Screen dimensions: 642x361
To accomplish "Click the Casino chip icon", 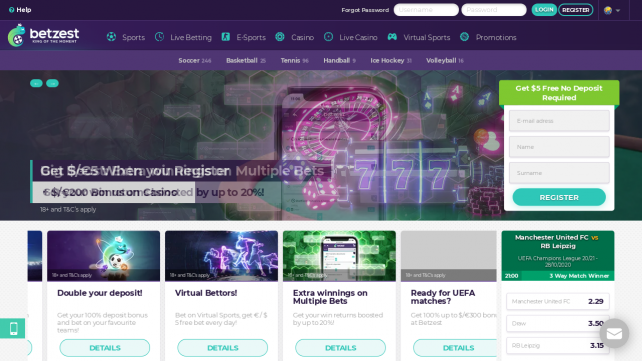I will pyautogui.click(x=280, y=37).
